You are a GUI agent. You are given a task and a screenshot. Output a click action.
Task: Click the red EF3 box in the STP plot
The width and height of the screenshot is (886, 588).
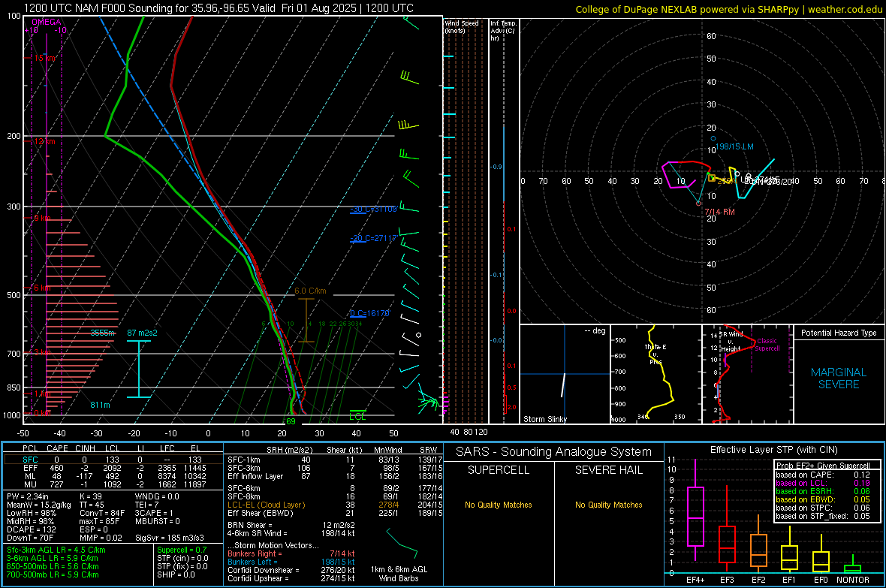727,544
